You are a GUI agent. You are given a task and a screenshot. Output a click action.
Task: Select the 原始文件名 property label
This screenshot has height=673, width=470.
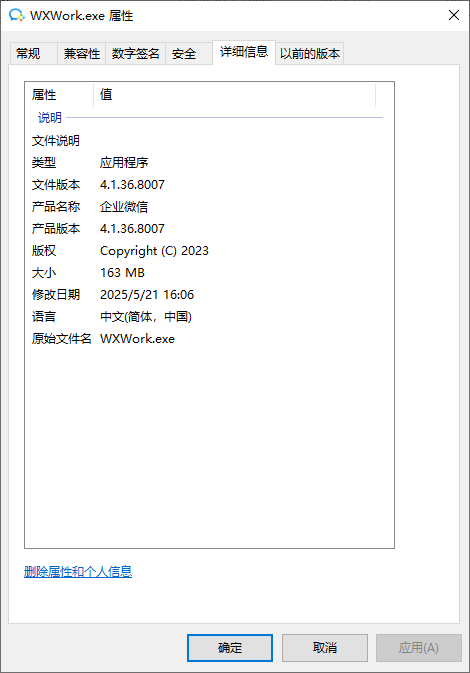(61, 339)
